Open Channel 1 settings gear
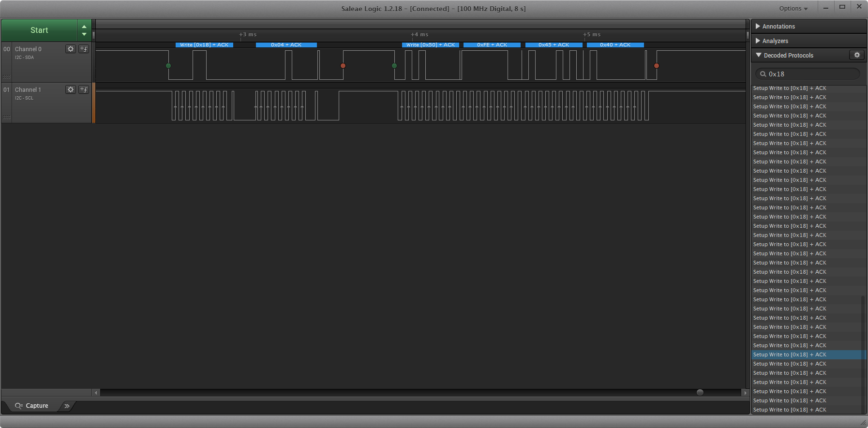Screen dimensions: 868x428 [x=71, y=89]
